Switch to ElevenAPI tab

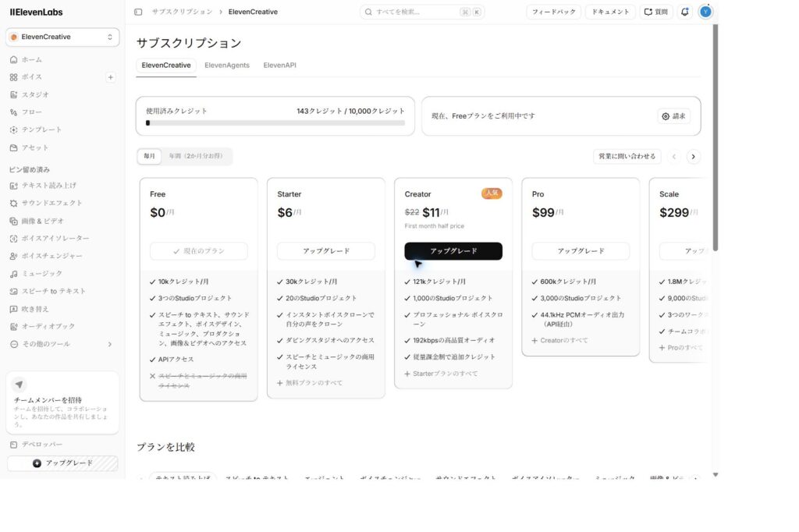280,66
